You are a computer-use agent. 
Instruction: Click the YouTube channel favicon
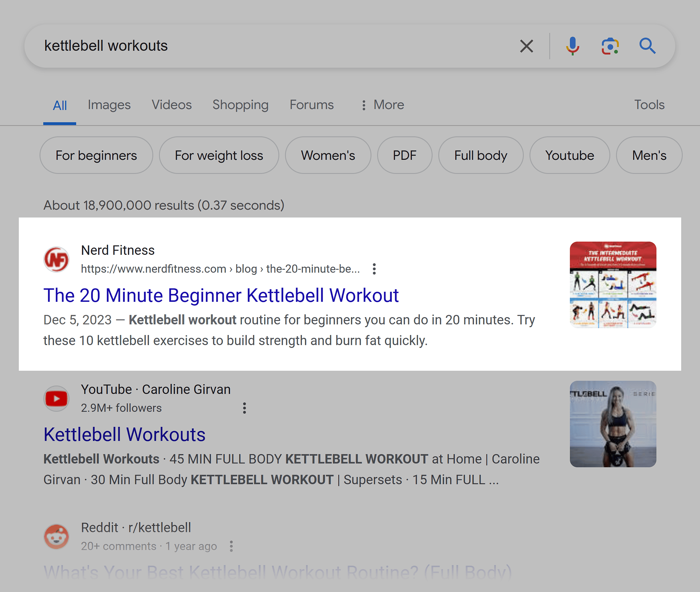tap(56, 398)
